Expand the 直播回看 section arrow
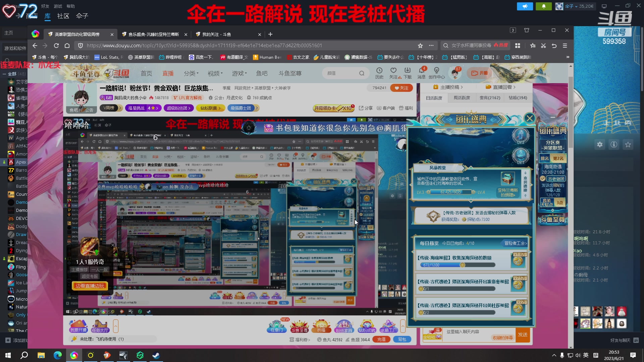Image resolution: width=644 pixels, height=362 pixels. (x=515, y=87)
